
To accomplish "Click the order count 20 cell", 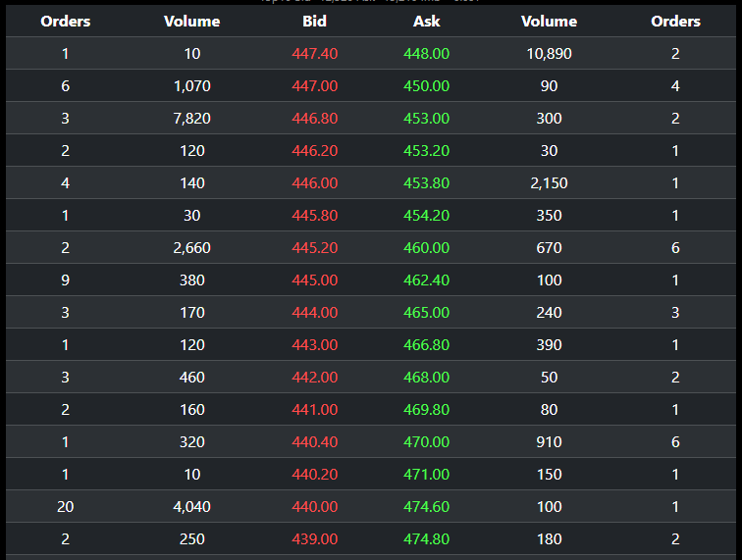I will pos(66,506).
